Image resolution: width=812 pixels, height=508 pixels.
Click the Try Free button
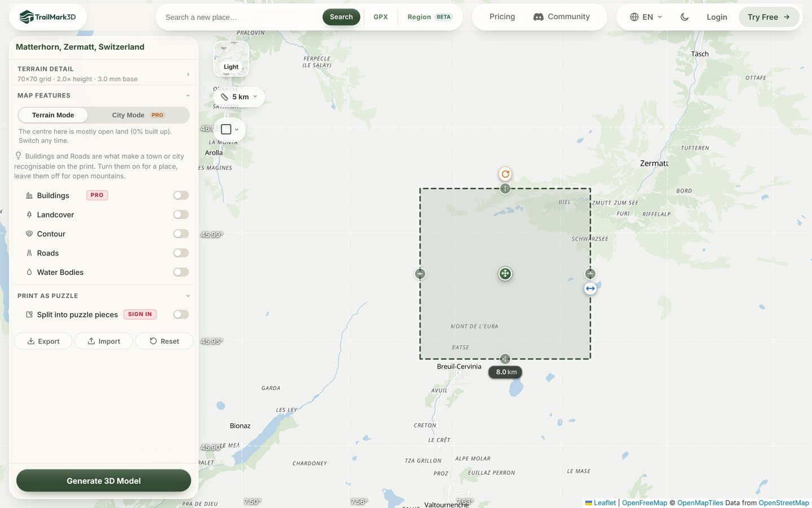point(769,17)
